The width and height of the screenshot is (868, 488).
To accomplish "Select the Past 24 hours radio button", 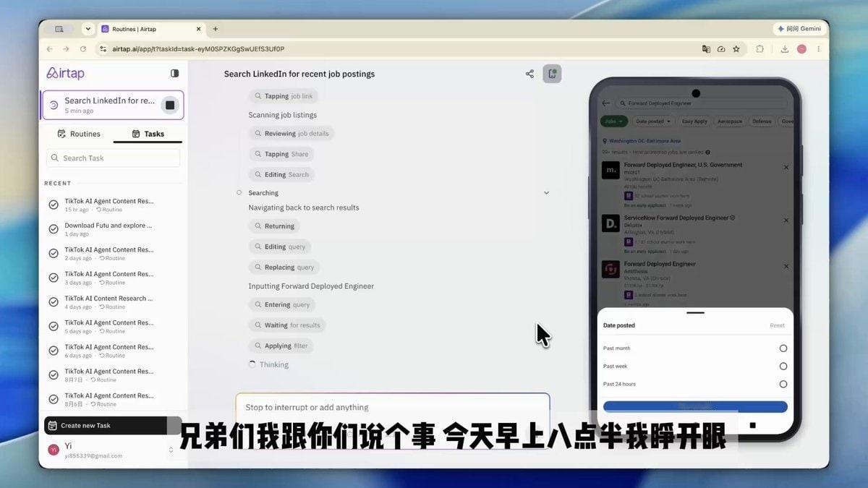I will (x=783, y=385).
